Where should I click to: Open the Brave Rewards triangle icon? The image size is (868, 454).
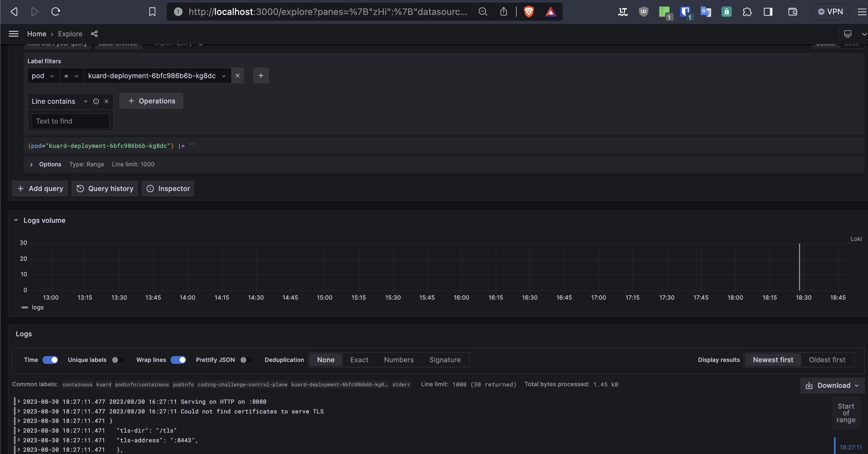point(551,12)
